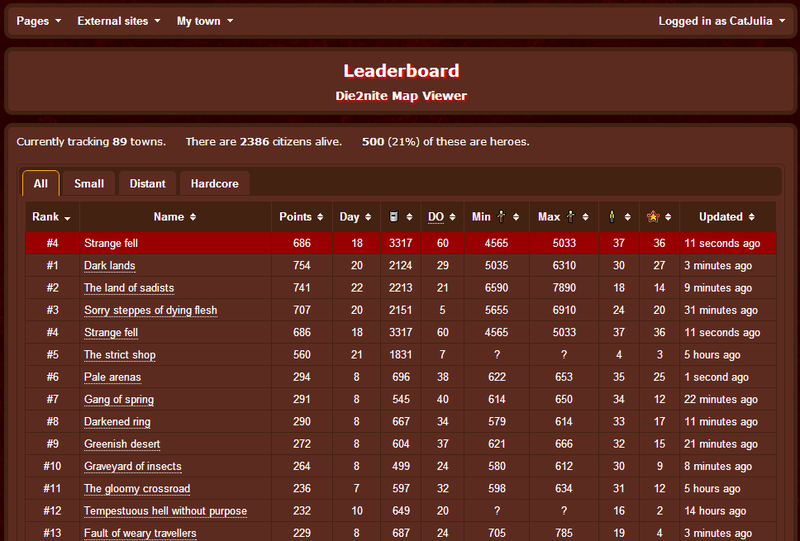This screenshot has height=541, width=800.
Task: Open the Logged in as CatJulia menu
Action: [721, 21]
